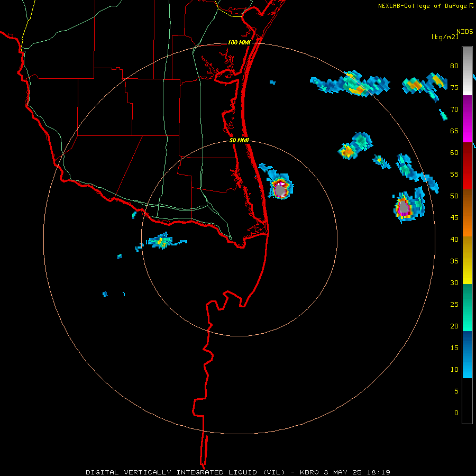Click the [kg/m2] units label
The image size is (476, 476).
tap(445, 37)
